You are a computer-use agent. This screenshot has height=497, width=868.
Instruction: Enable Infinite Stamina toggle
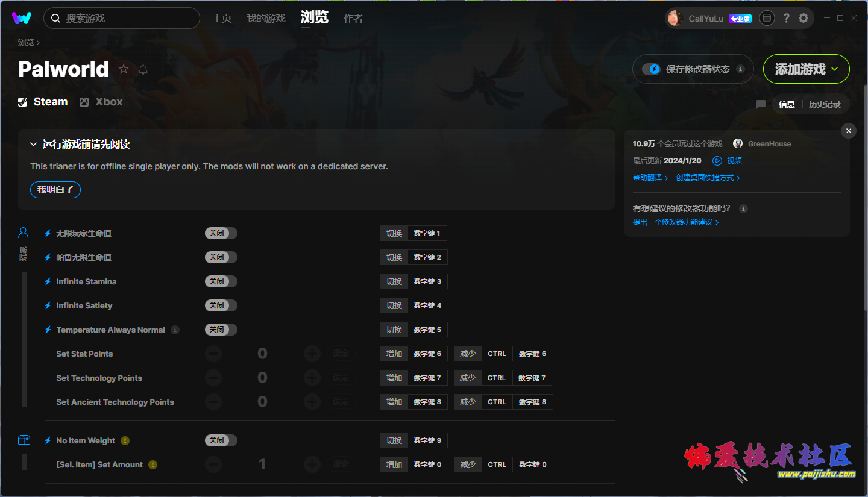click(x=221, y=281)
